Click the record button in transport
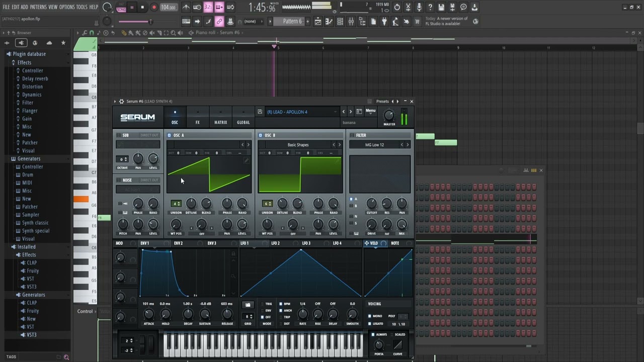This screenshot has height=362, width=644. point(154,7)
